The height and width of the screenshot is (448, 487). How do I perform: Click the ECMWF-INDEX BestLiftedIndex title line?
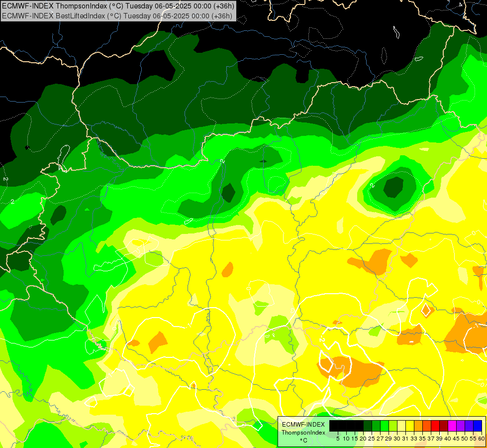click(x=117, y=16)
